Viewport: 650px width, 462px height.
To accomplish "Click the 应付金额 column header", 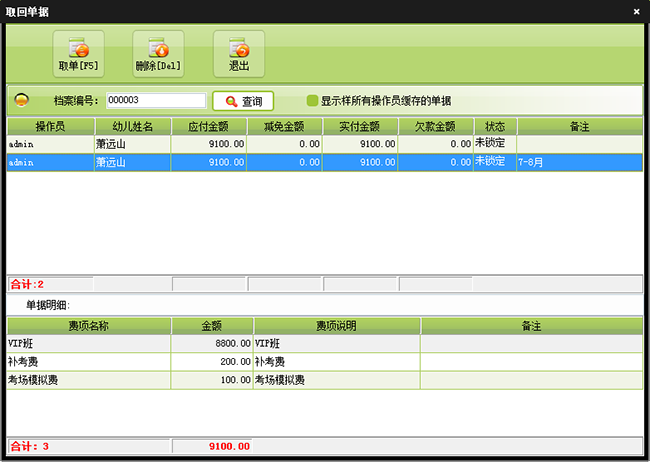I will coord(208,127).
